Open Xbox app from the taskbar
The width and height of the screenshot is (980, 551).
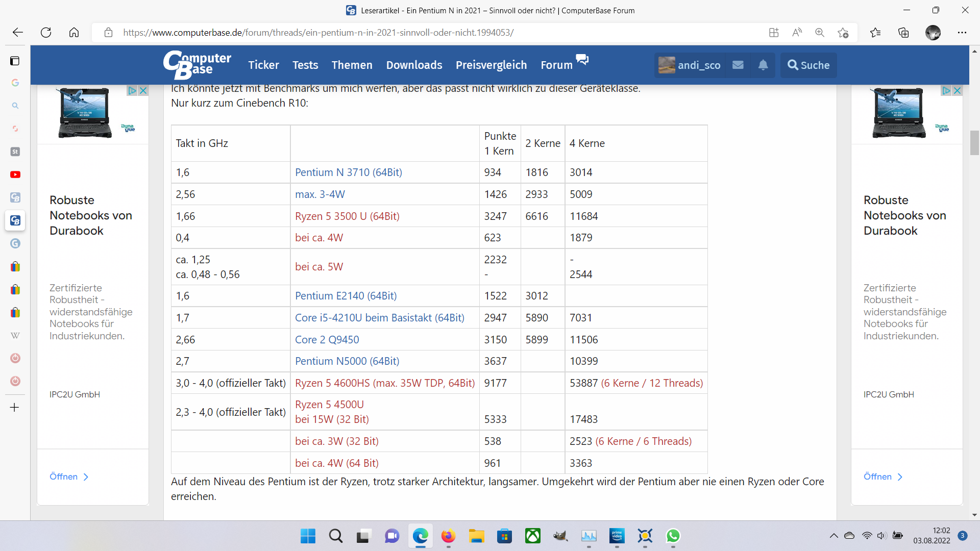coord(533,536)
